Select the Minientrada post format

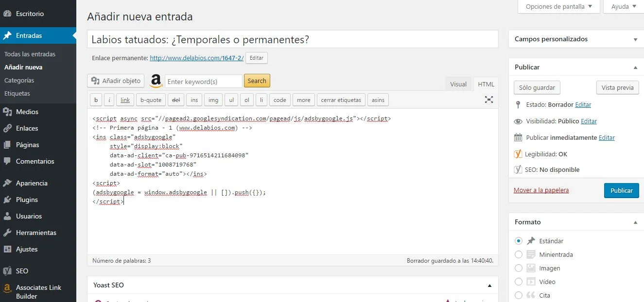point(519,254)
